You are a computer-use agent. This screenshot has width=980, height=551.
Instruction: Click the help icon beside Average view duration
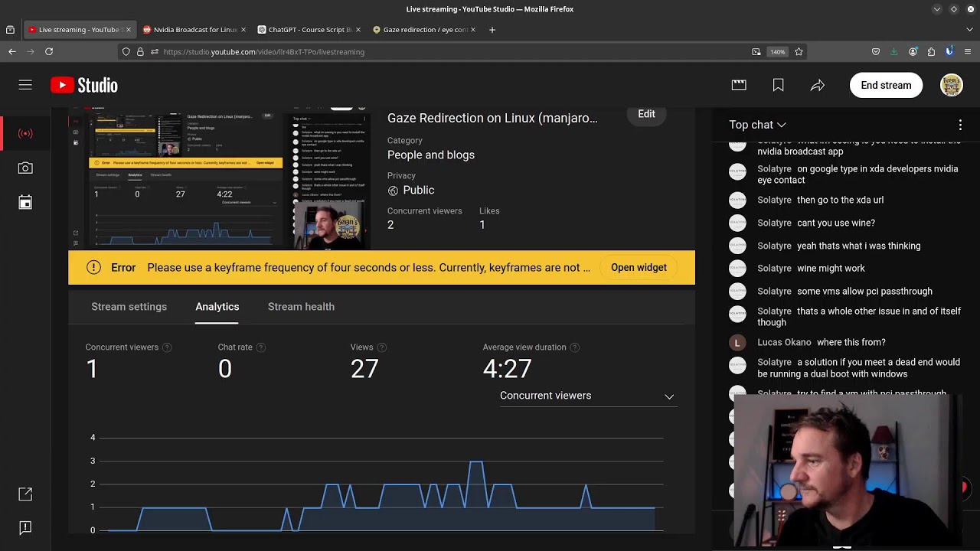click(x=574, y=347)
